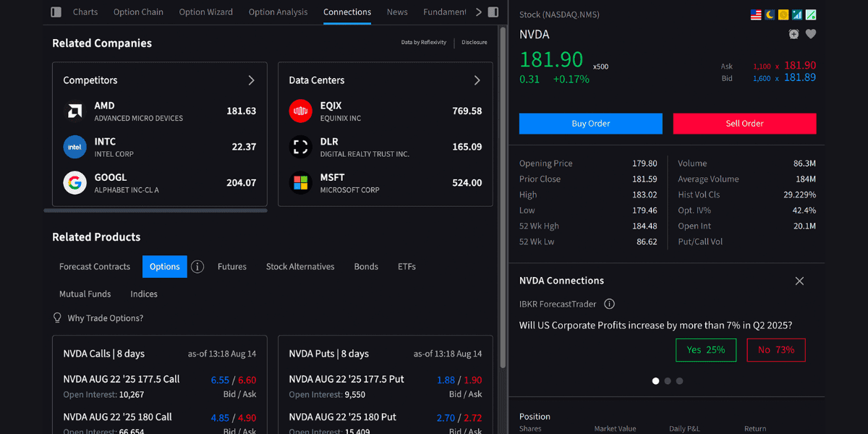Go to the first carousel dot
Viewport: 868px width, 434px height.
(x=656, y=381)
